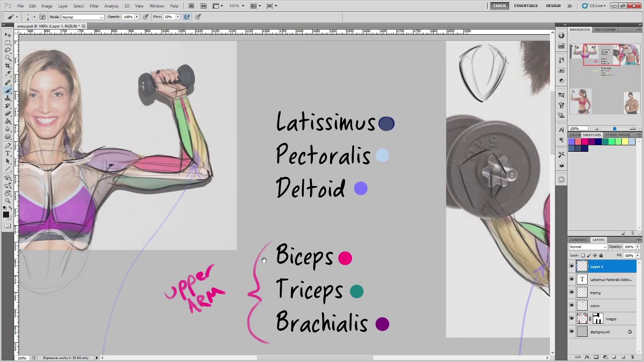Select the Brush tool in toolbox
Viewport: 644px width, 362px height.
click(8, 90)
